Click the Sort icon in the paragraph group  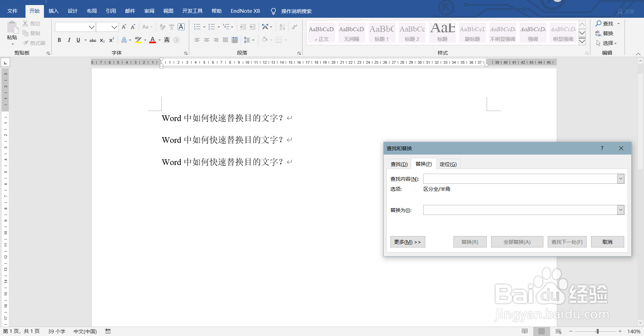click(x=282, y=27)
